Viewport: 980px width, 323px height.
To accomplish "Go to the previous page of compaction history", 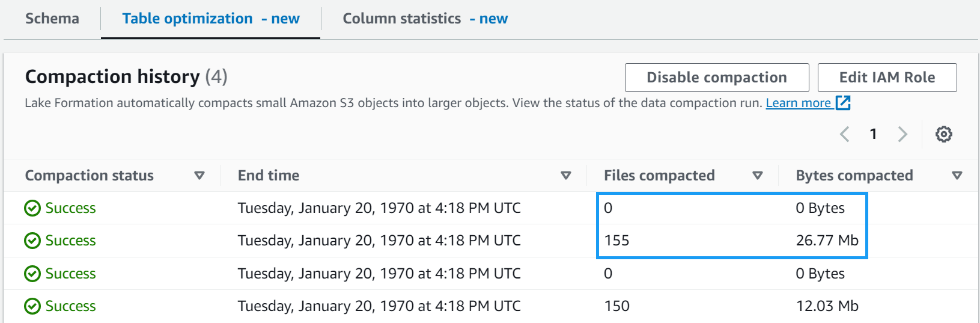I will coord(845,134).
